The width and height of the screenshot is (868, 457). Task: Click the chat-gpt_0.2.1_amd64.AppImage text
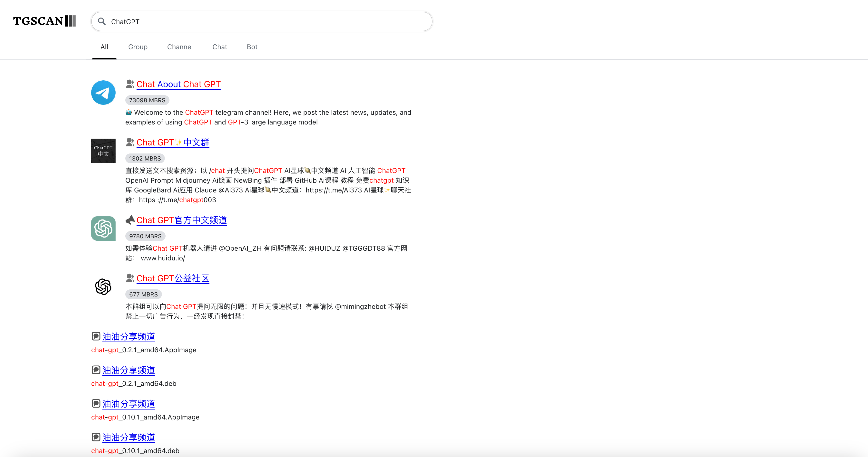[x=144, y=350]
